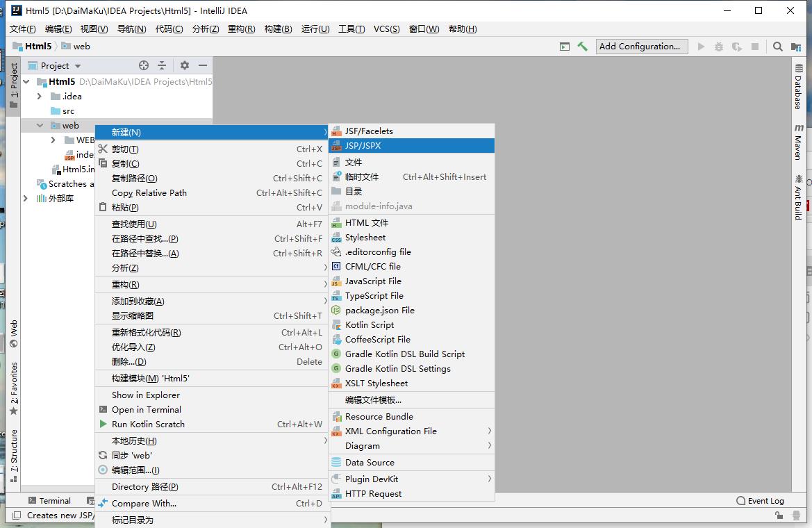
Task: Click 编辑文件模板... entry
Action: click(412, 400)
